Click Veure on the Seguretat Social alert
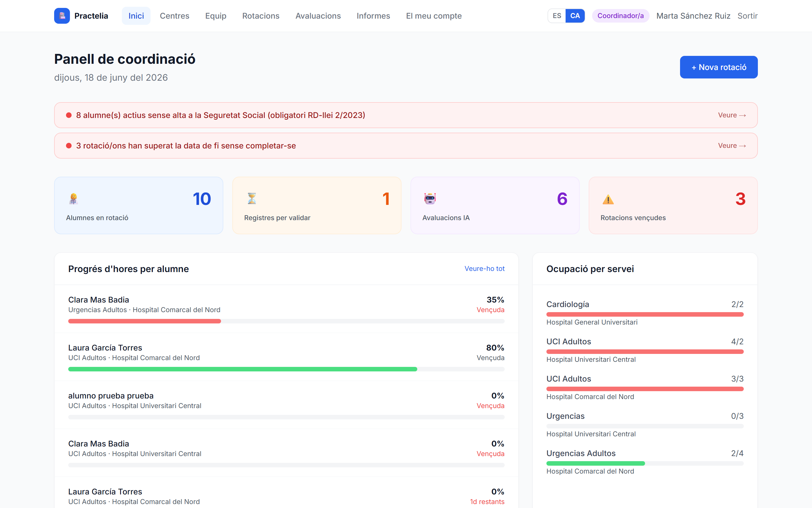The width and height of the screenshot is (812, 508). (x=732, y=115)
